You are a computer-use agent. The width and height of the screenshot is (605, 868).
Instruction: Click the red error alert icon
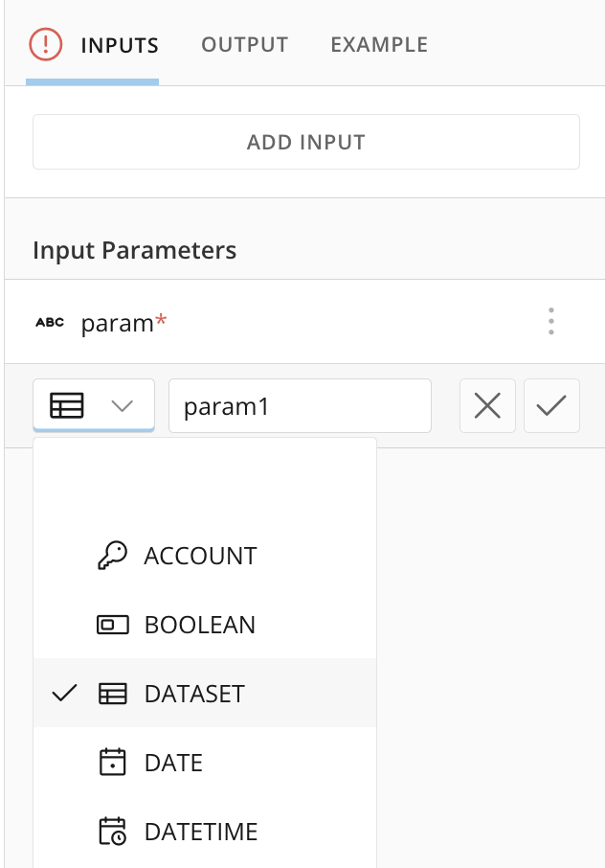45,44
